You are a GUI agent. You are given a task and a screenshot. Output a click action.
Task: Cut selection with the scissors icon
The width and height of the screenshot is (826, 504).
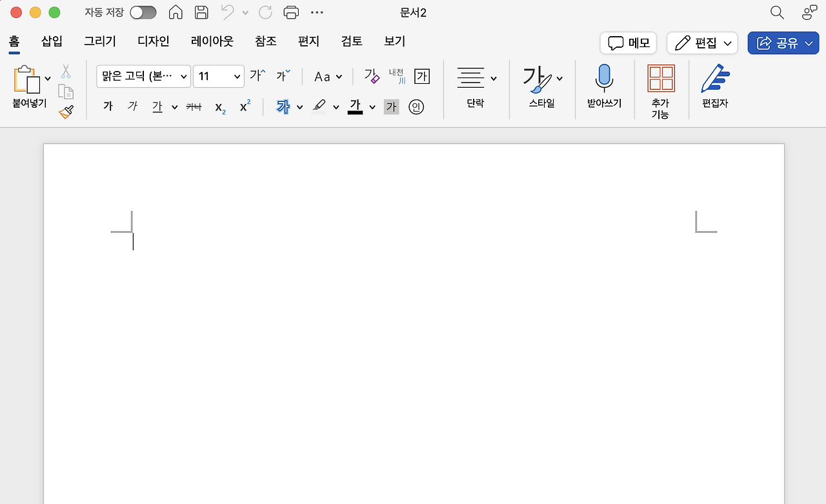[x=66, y=71]
